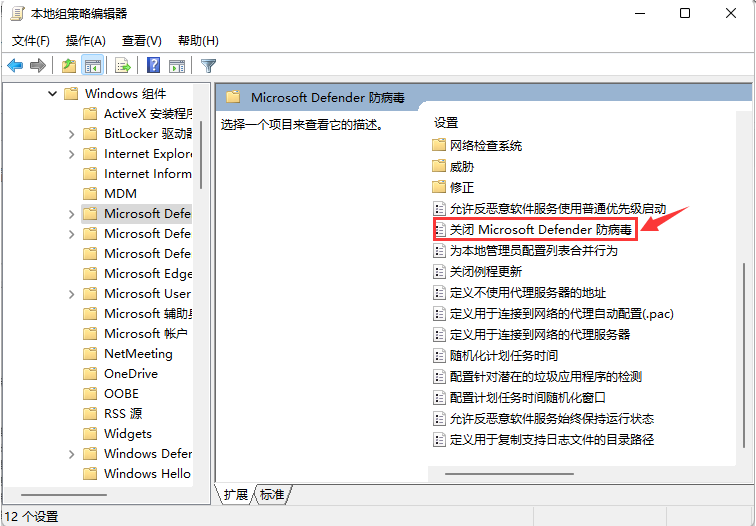
Task: Switch to the 标准 tab
Action: tap(272, 495)
